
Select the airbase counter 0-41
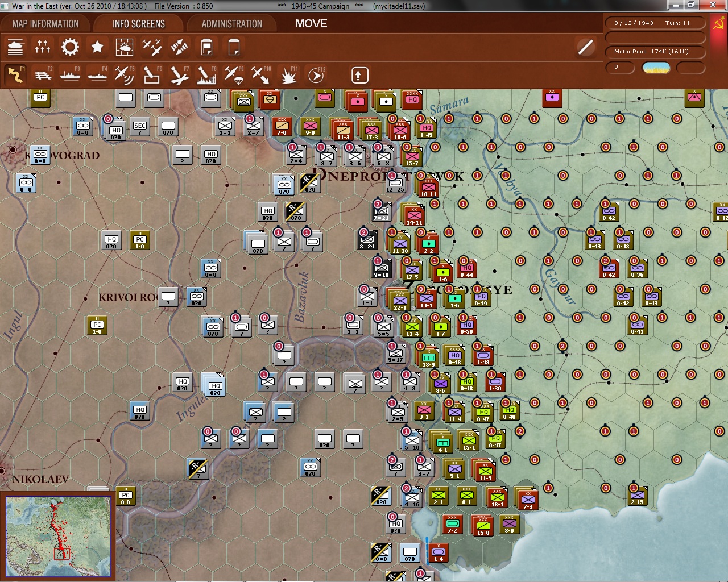(x=638, y=325)
